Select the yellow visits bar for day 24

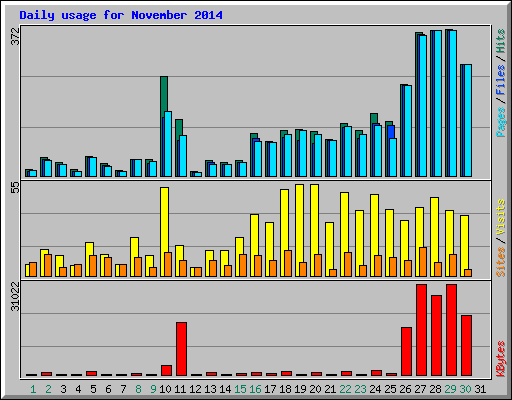374,224
